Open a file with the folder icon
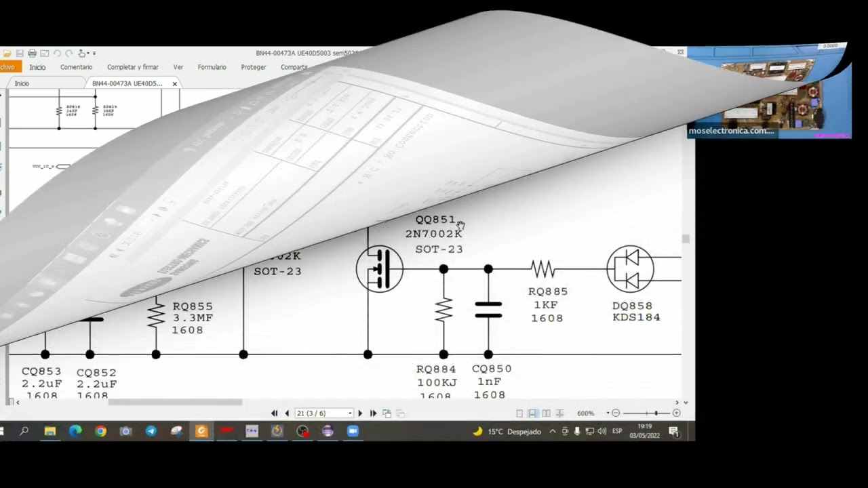Image resolution: width=868 pixels, height=488 pixels. pyautogui.click(x=7, y=53)
